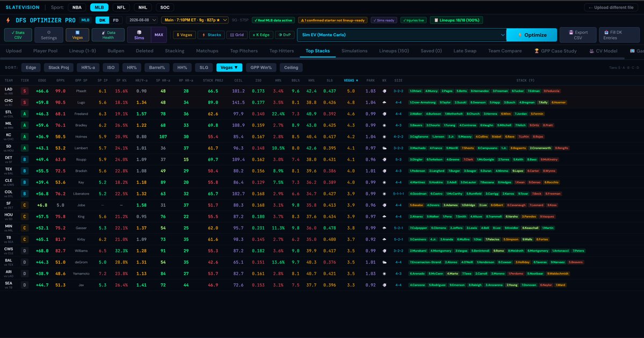The height and width of the screenshot is (338, 644).
Task: Click the weather icon in the TB row
Action: 385,239
